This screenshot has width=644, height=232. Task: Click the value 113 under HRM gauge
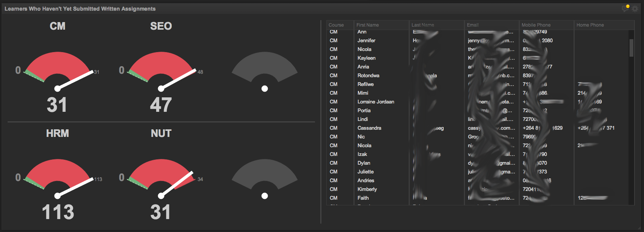(x=58, y=212)
